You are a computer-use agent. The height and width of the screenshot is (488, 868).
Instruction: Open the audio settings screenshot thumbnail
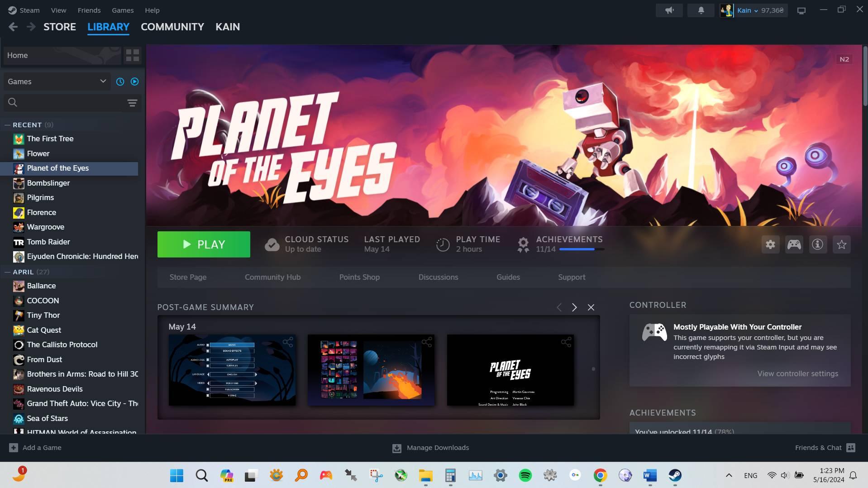[232, 370]
